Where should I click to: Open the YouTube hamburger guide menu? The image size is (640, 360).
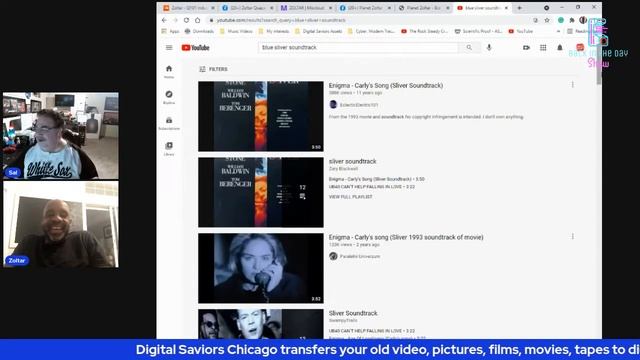click(169, 48)
